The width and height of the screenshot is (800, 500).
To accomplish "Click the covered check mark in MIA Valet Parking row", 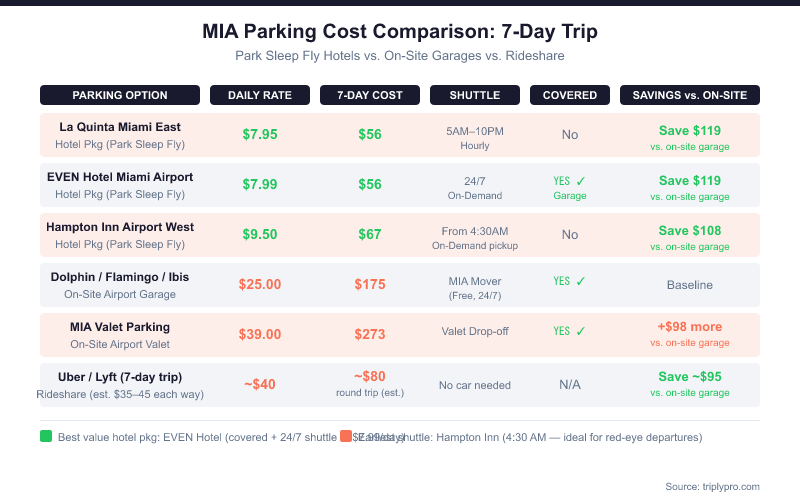I will click(x=581, y=331).
